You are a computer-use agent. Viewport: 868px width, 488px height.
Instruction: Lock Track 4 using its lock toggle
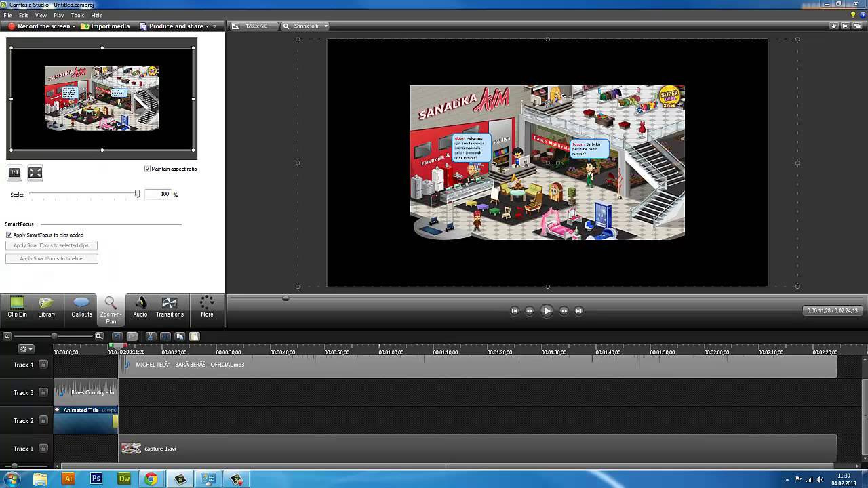click(x=43, y=365)
